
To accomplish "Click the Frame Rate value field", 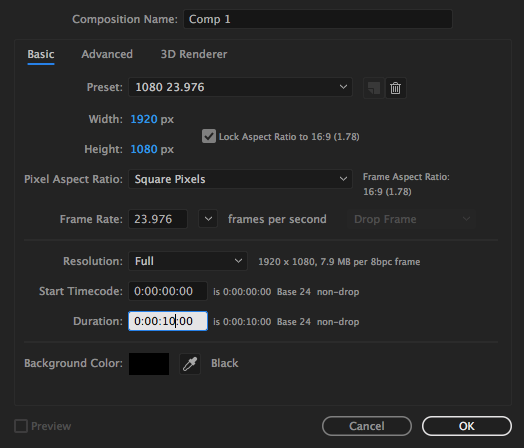I will (158, 219).
